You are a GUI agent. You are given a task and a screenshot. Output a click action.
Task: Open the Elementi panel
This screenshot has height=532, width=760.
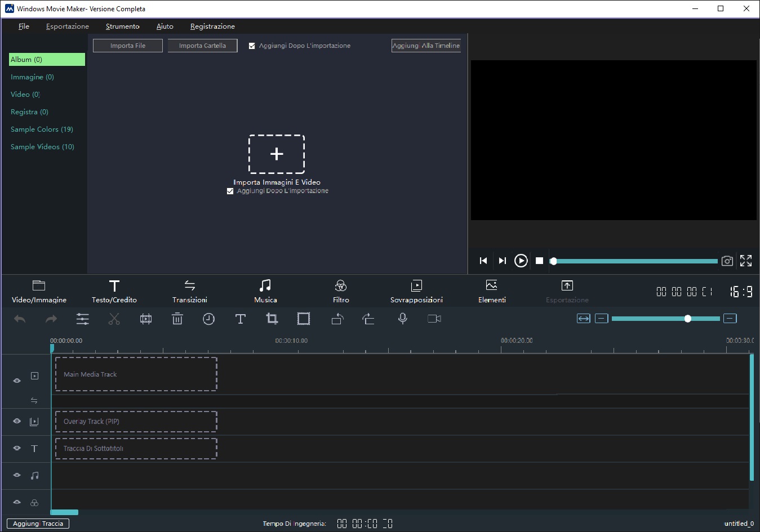tap(492, 292)
